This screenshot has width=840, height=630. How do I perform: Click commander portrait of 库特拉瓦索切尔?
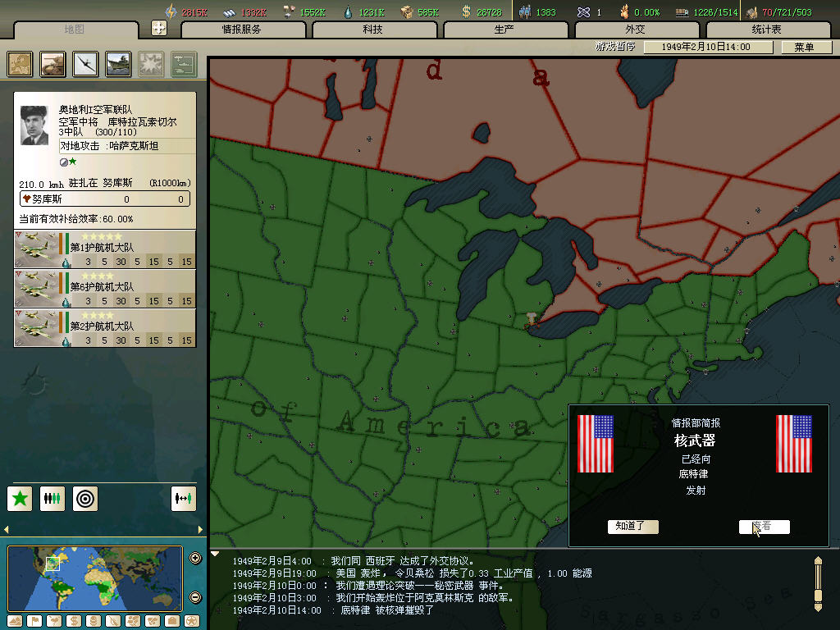pyautogui.click(x=34, y=126)
